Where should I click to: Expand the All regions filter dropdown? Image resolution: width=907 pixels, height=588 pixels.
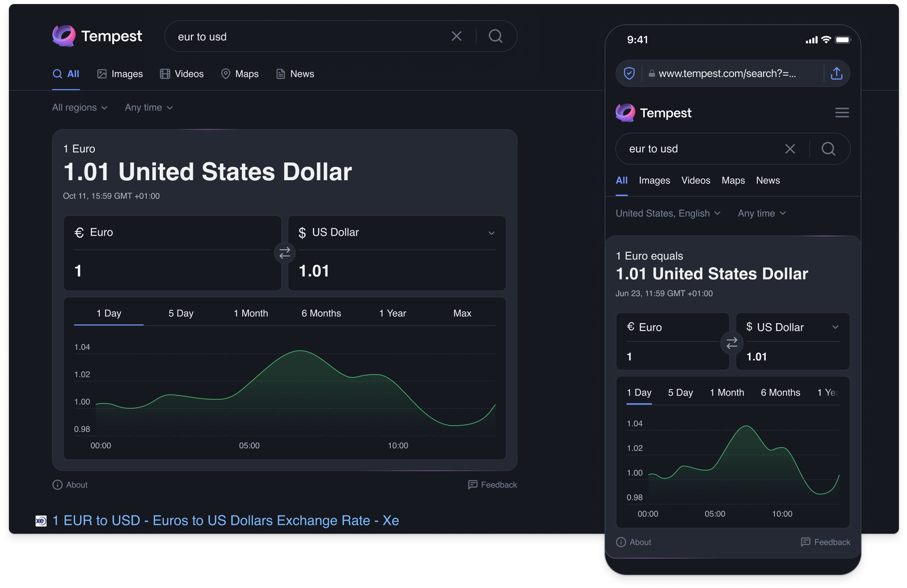coord(80,108)
